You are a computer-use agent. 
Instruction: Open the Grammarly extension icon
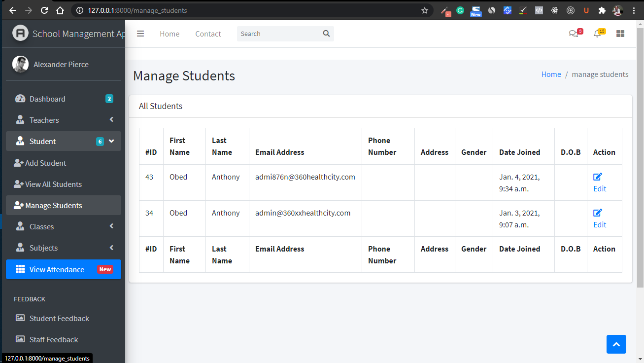pyautogui.click(x=460, y=10)
